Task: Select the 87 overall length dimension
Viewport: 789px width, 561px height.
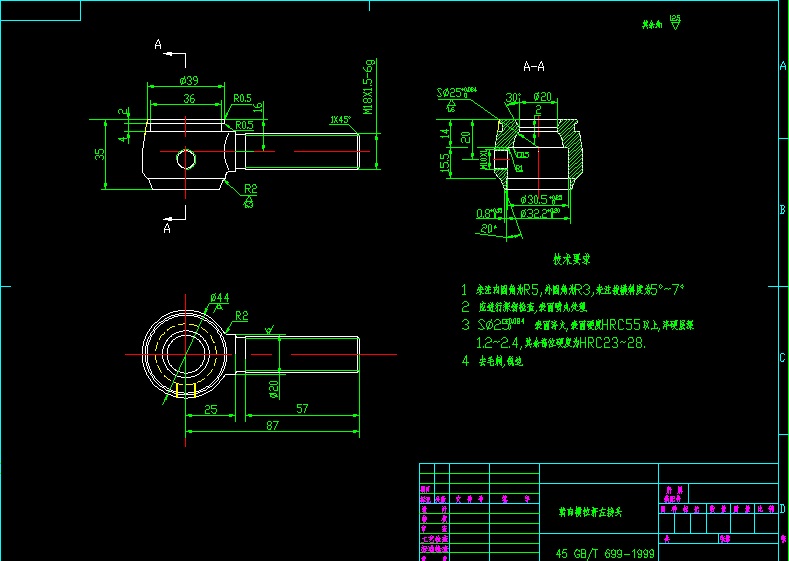Action: coord(272,426)
